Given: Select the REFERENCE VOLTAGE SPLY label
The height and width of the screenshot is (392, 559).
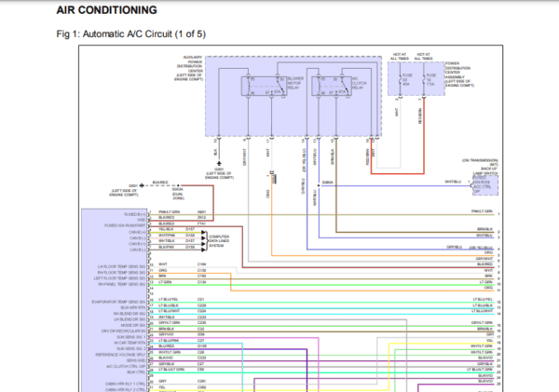Looking at the screenshot, I should click(120, 355).
